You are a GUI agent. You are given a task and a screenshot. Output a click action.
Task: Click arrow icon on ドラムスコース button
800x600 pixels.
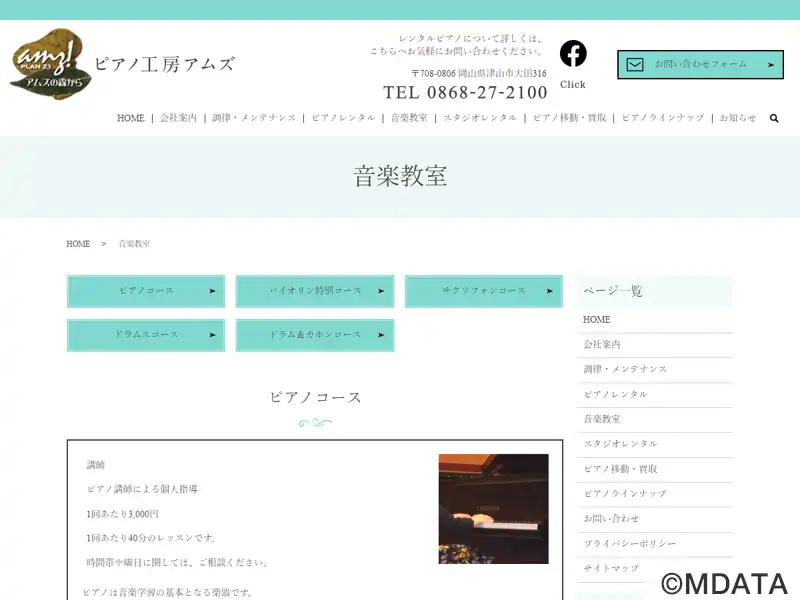click(212, 335)
